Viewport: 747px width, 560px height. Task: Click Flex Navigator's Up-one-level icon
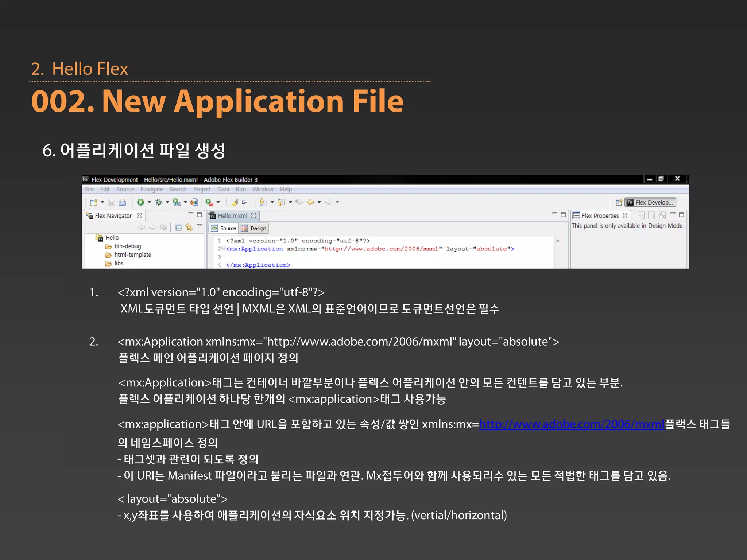pyautogui.click(x=164, y=228)
